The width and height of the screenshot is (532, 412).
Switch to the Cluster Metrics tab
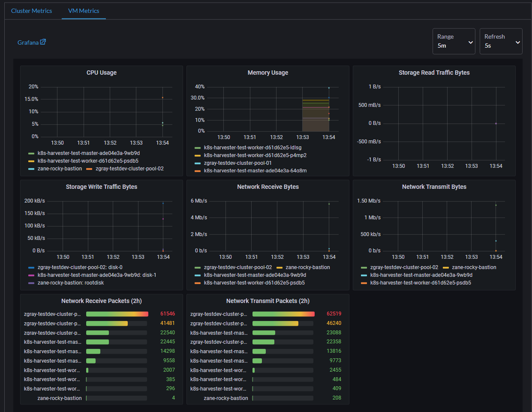coord(31,11)
